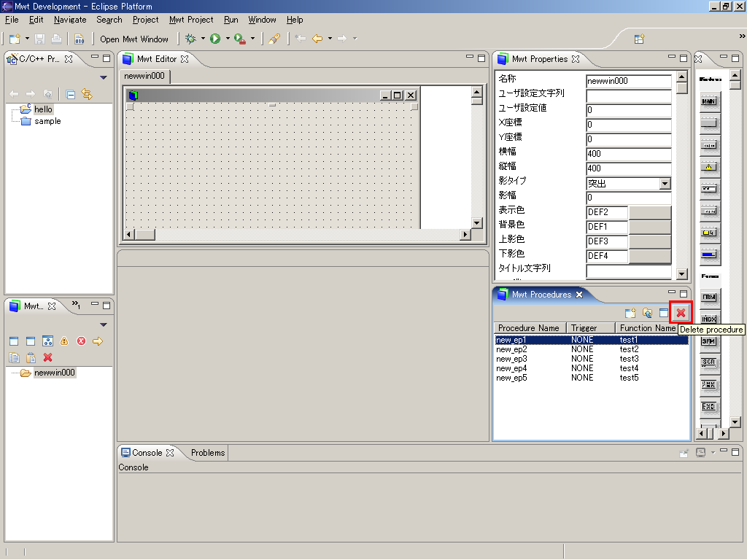Viewport: 747px width, 560px height.
Task: Open a new perspective via the top-right icon
Action: click(639, 39)
